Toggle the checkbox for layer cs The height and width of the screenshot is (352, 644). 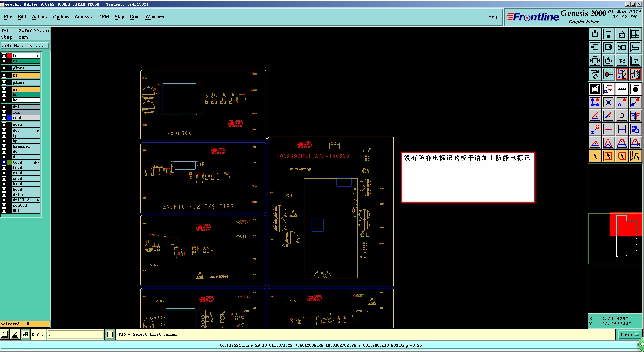coord(4,75)
